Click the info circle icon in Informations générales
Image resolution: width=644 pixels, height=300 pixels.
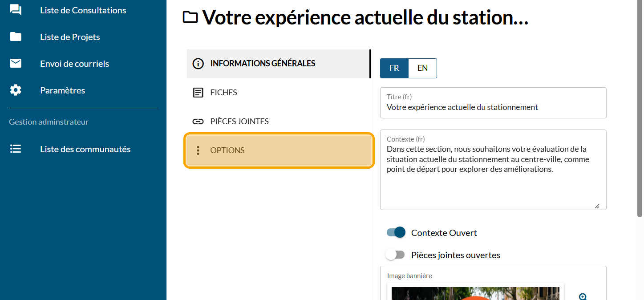tap(198, 64)
